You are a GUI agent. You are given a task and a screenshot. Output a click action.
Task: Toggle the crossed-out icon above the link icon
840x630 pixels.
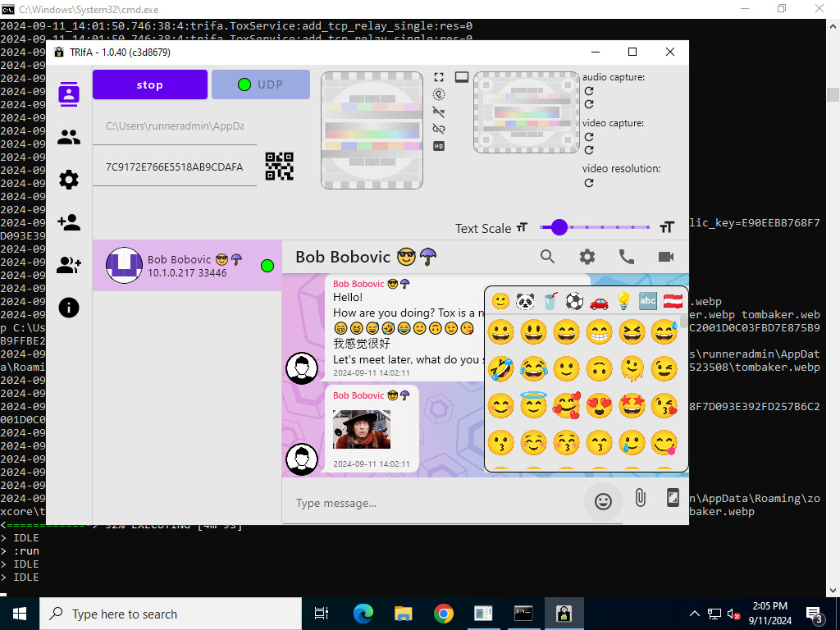tap(439, 112)
